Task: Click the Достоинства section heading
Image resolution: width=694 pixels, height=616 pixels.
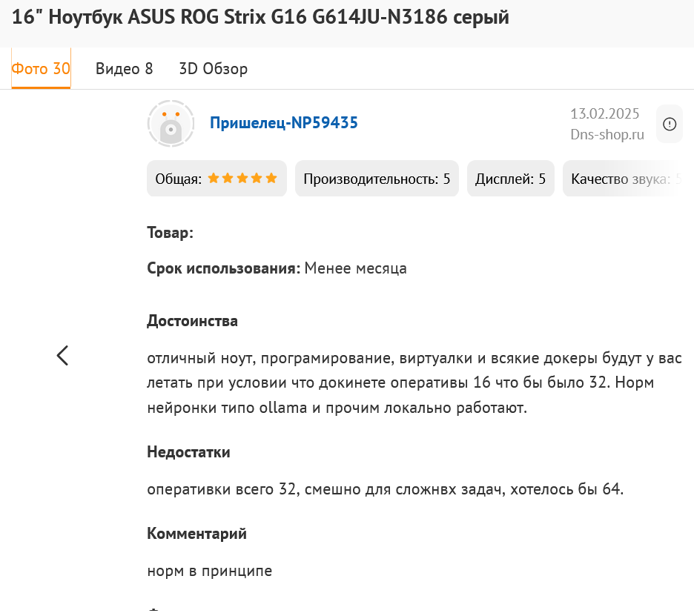Action: [192, 321]
